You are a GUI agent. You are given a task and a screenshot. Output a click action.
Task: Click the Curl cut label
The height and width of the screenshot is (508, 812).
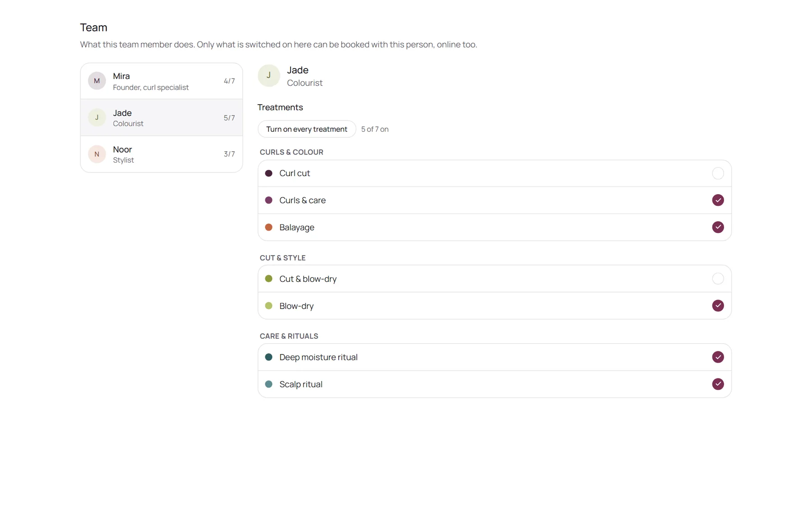point(295,173)
